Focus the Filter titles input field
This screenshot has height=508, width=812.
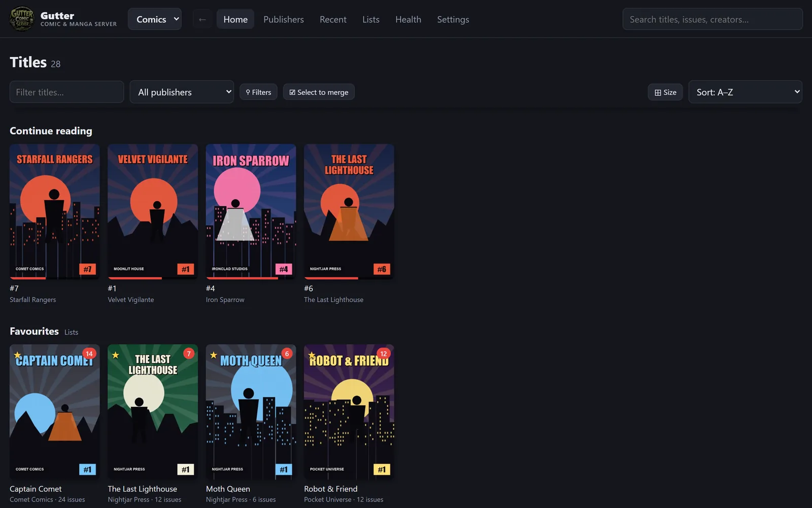(66, 92)
